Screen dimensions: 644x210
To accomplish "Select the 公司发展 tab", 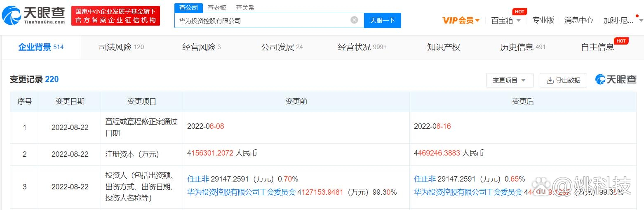I will click(x=282, y=47).
